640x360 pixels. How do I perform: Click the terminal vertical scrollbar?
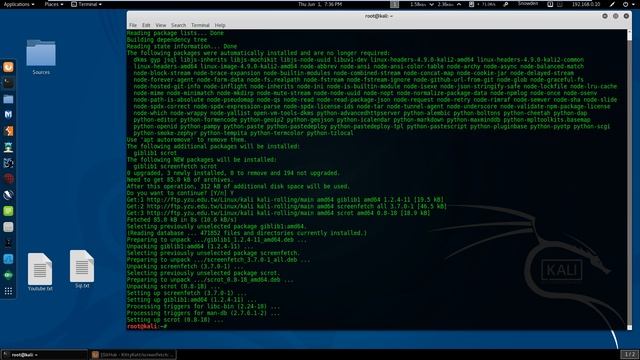pos(629,180)
